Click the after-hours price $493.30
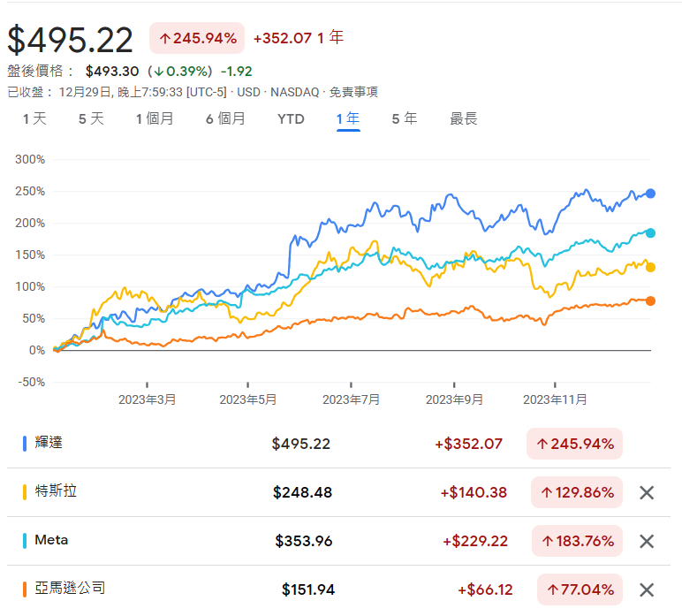 tap(112, 71)
